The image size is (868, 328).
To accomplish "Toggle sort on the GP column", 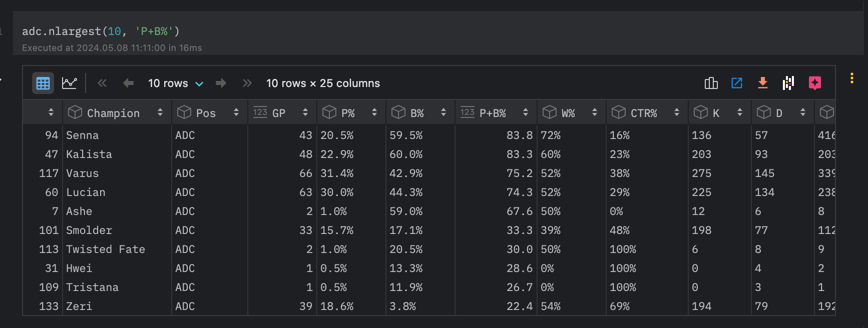I will (x=305, y=112).
